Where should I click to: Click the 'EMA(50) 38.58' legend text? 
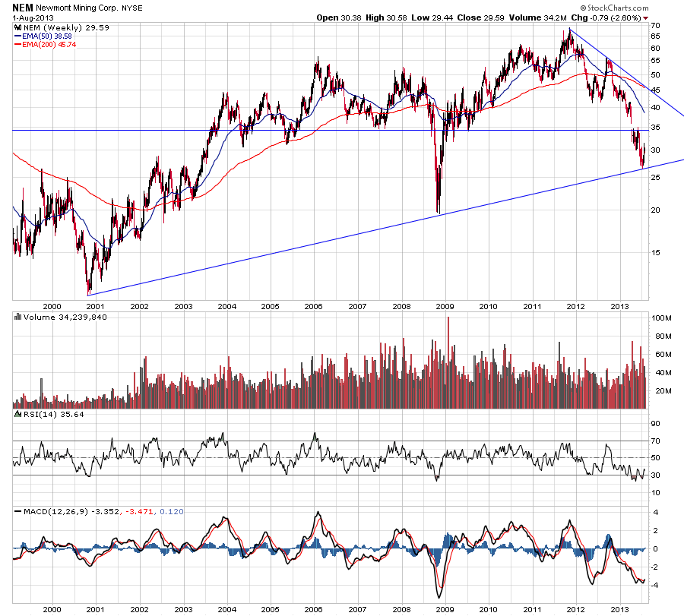(x=47, y=36)
